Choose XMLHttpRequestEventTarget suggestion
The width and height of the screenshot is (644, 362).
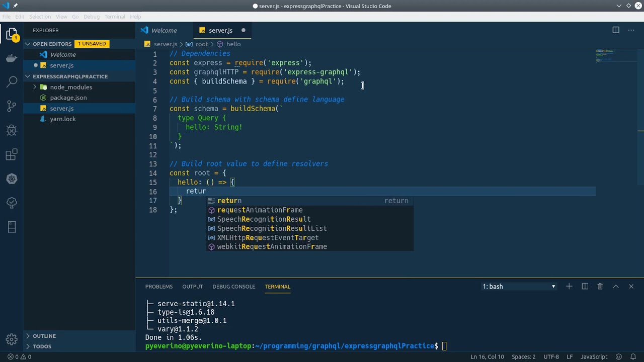(310, 237)
